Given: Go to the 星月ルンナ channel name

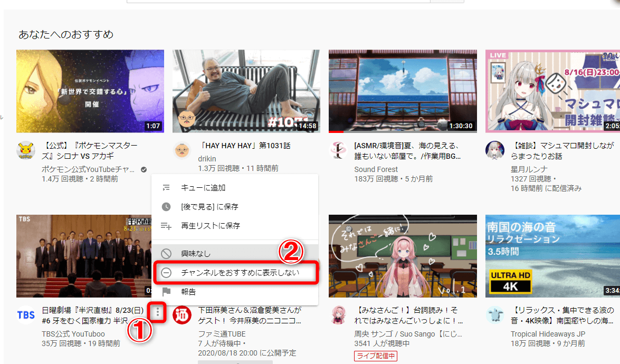Looking at the screenshot, I should pyautogui.click(x=529, y=169).
